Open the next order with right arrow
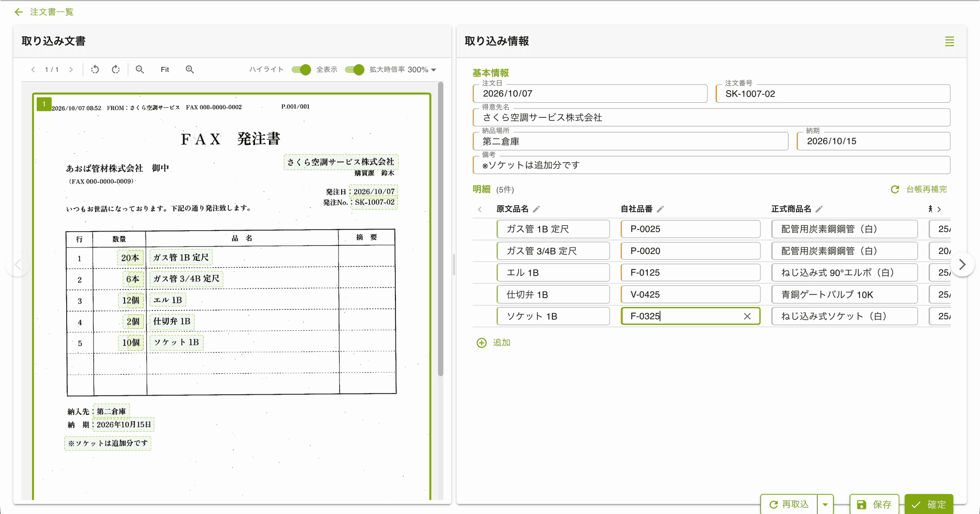The image size is (980, 514). tap(962, 264)
